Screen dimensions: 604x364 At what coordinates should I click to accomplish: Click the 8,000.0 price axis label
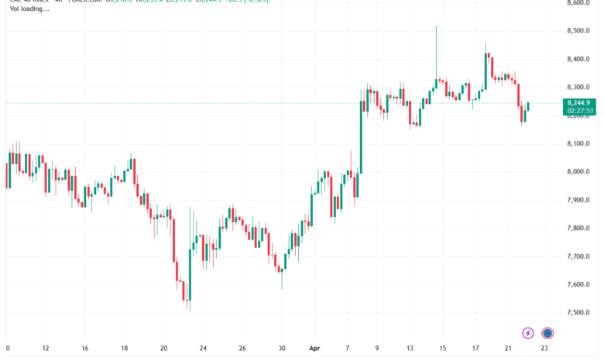578,172
